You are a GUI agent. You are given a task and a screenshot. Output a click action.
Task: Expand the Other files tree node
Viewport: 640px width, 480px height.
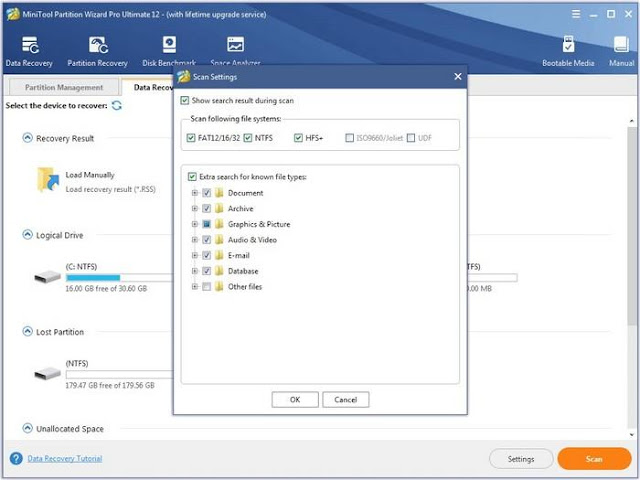[x=195, y=287]
